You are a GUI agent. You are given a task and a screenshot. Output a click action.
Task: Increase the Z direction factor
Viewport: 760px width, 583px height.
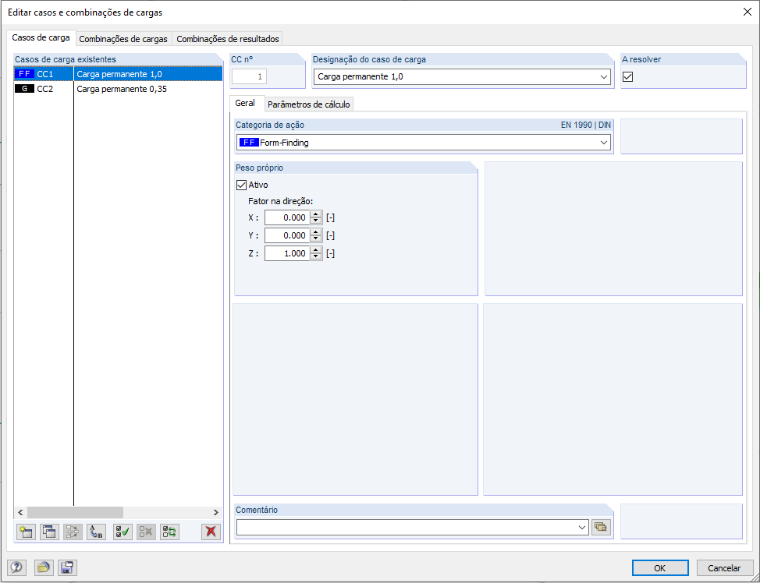point(316,250)
